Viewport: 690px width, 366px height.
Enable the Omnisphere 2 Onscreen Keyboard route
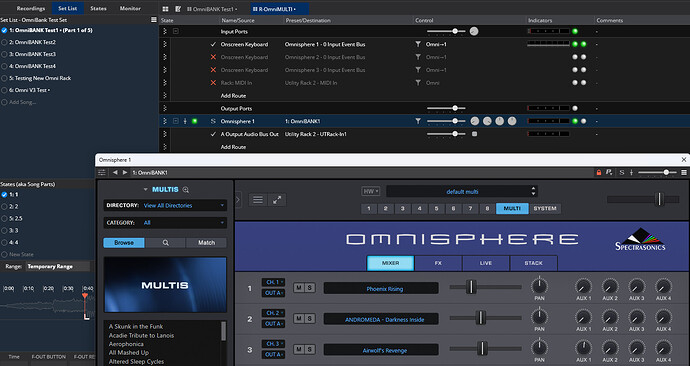coord(213,57)
